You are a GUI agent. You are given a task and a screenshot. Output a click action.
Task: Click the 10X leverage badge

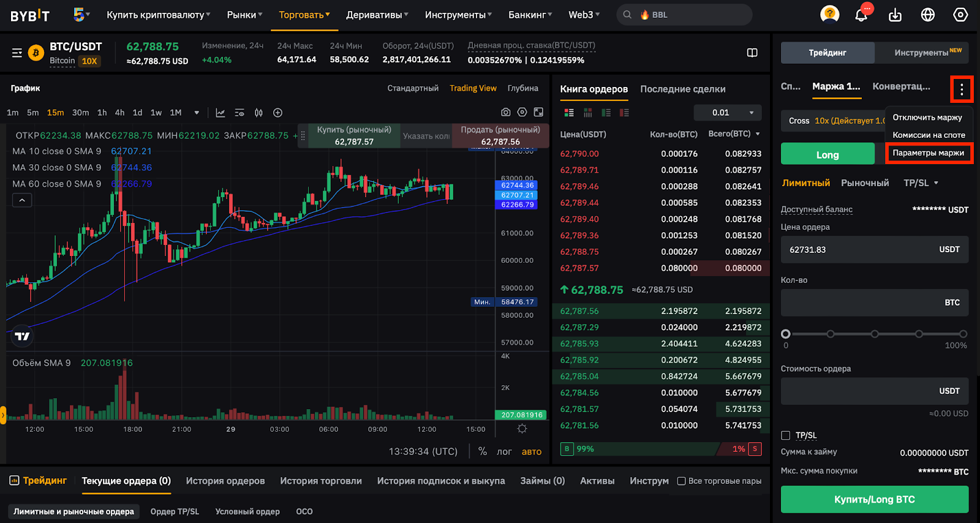coord(89,61)
